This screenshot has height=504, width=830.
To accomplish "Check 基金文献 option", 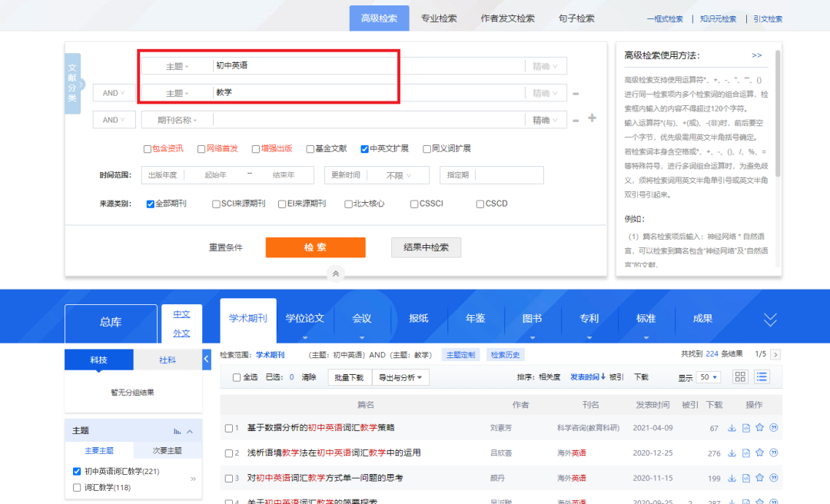I will pos(310,149).
